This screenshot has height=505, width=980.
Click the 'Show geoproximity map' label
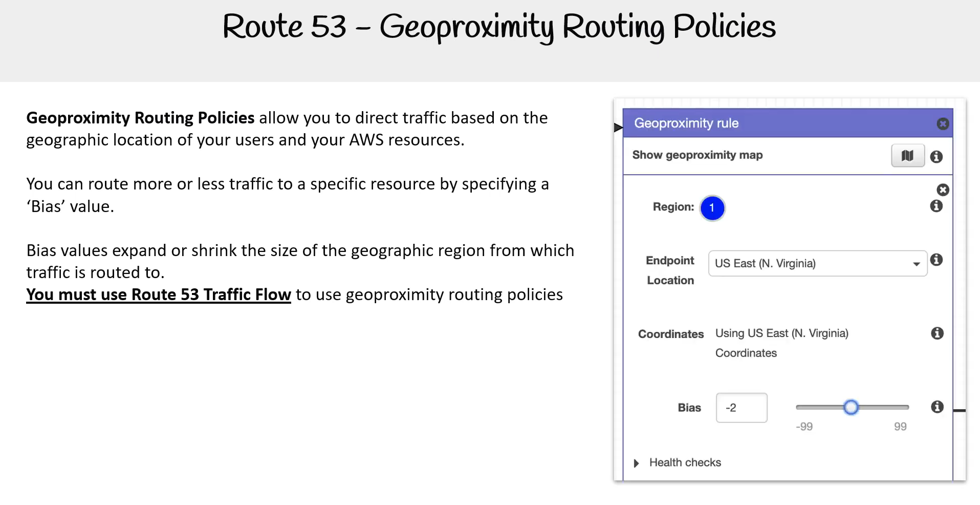[x=698, y=155]
